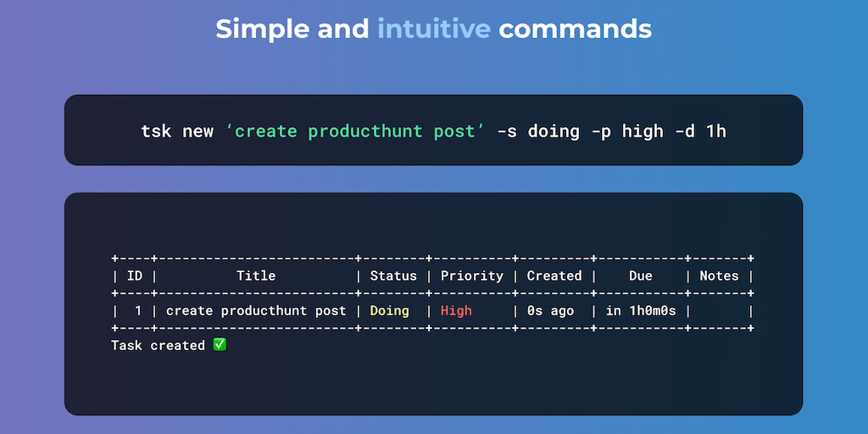
Task: Click the ID column header
Action: [x=135, y=275]
